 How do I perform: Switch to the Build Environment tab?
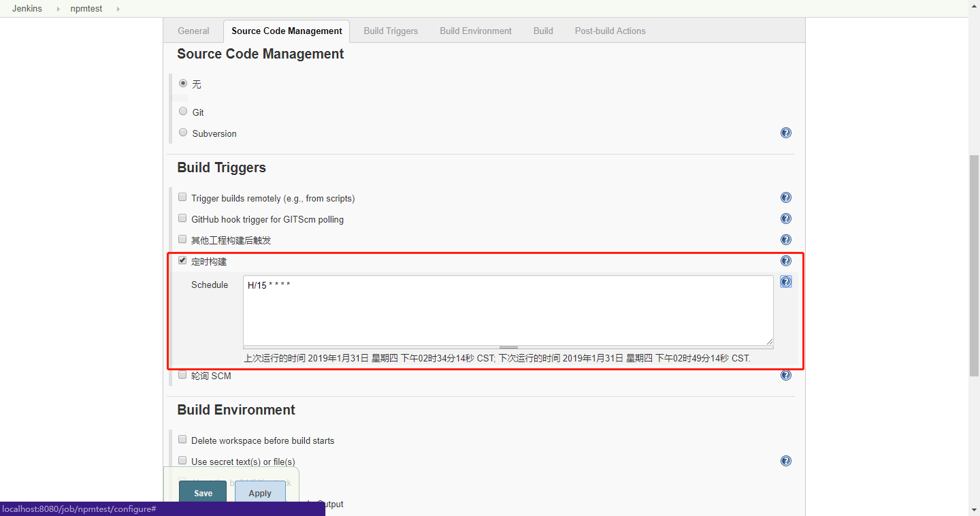coord(476,31)
